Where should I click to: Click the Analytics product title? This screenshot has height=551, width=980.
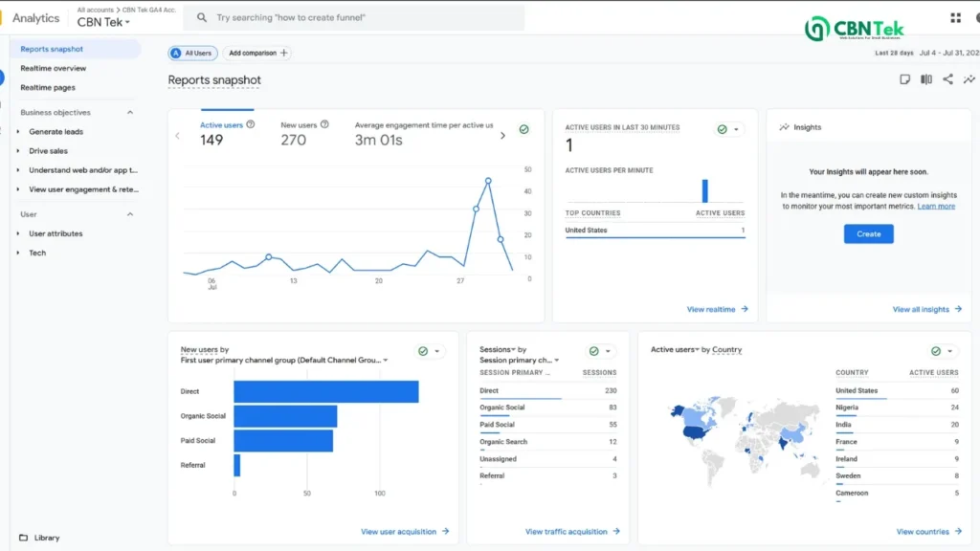tap(35, 18)
